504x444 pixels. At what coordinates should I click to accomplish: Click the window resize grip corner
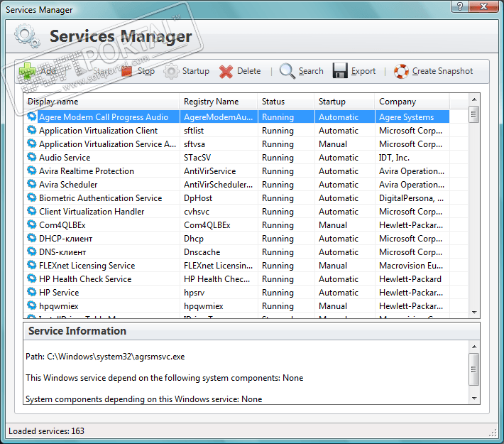493,433
